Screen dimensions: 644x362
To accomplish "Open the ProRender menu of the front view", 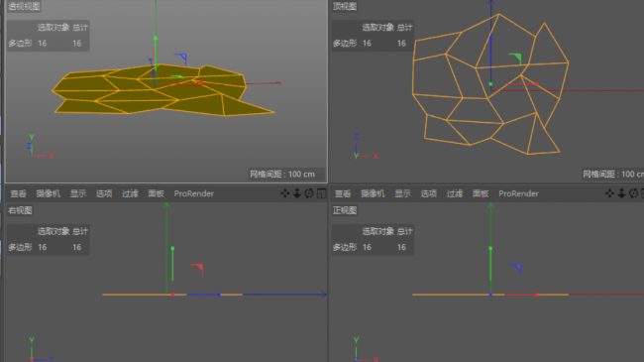I will (518, 193).
